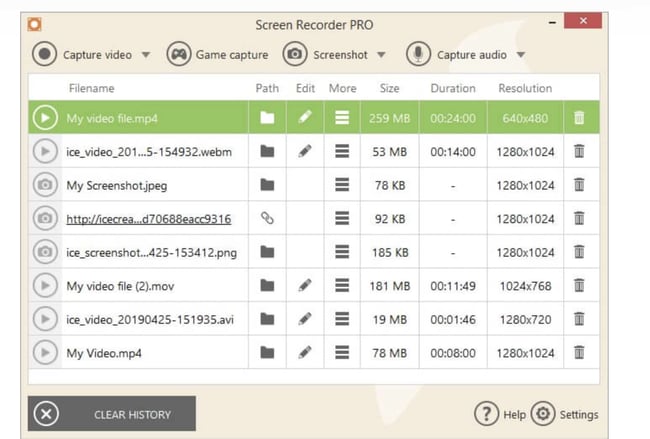Copy link icon for icecream URL screenshot

[267, 219]
